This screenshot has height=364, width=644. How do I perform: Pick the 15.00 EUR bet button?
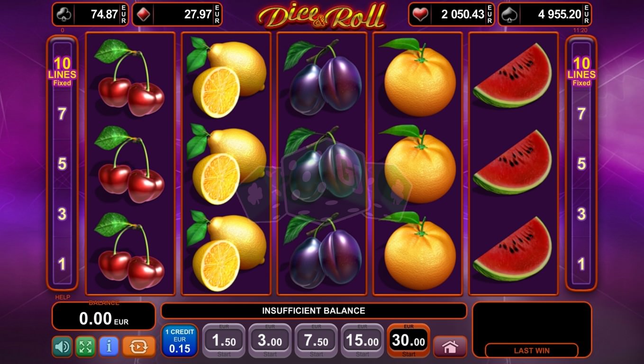coord(363,340)
